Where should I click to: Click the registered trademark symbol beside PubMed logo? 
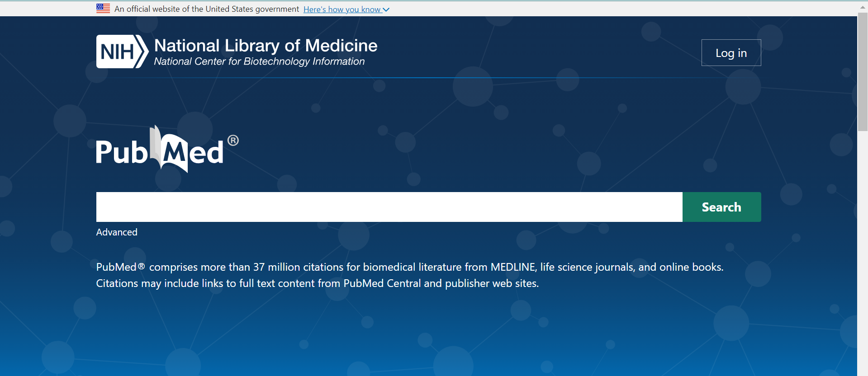[233, 141]
